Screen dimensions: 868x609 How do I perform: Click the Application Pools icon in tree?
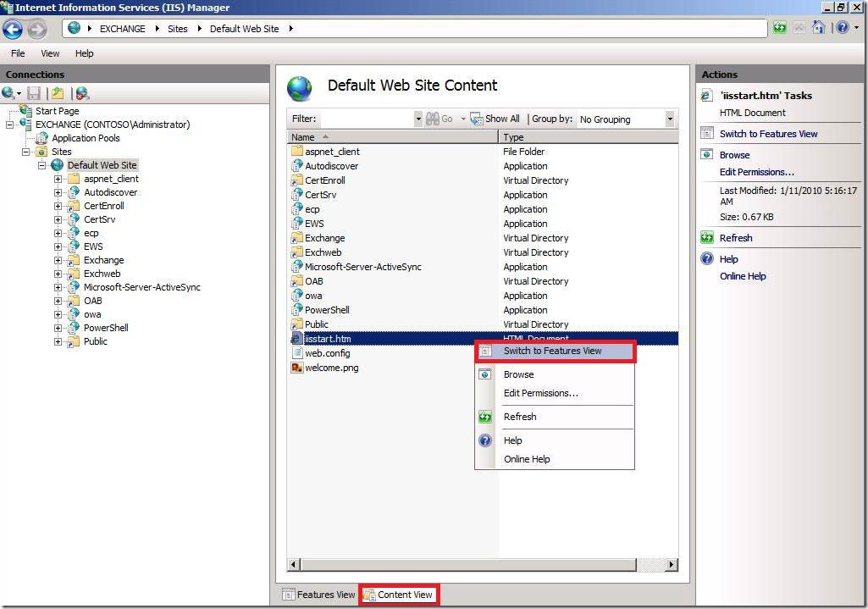(42, 138)
